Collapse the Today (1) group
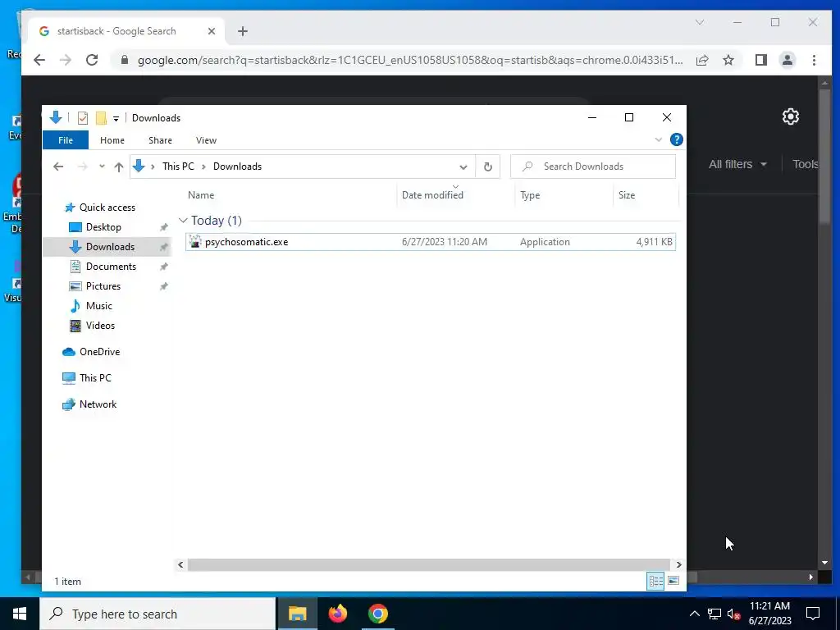The width and height of the screenshot is (840, 630). point(183,220)
